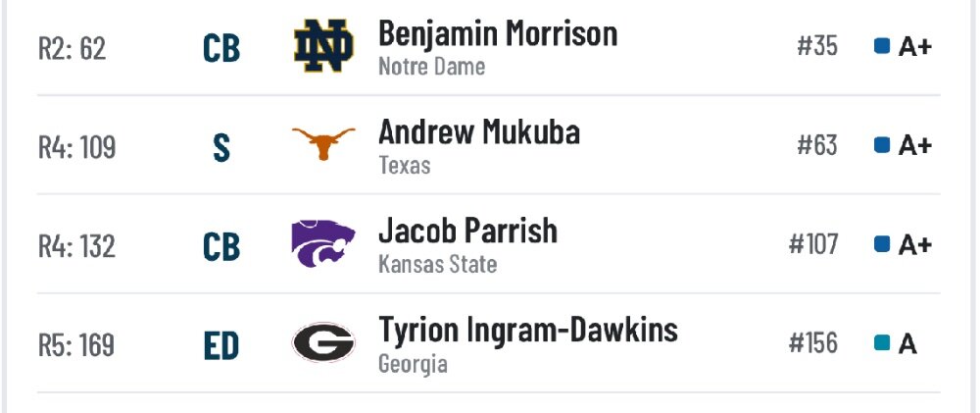This screenshot has width=980, height=413.
Task: Click the #107 rank for Jacob Parrish
Action: [x=813, y=244]
